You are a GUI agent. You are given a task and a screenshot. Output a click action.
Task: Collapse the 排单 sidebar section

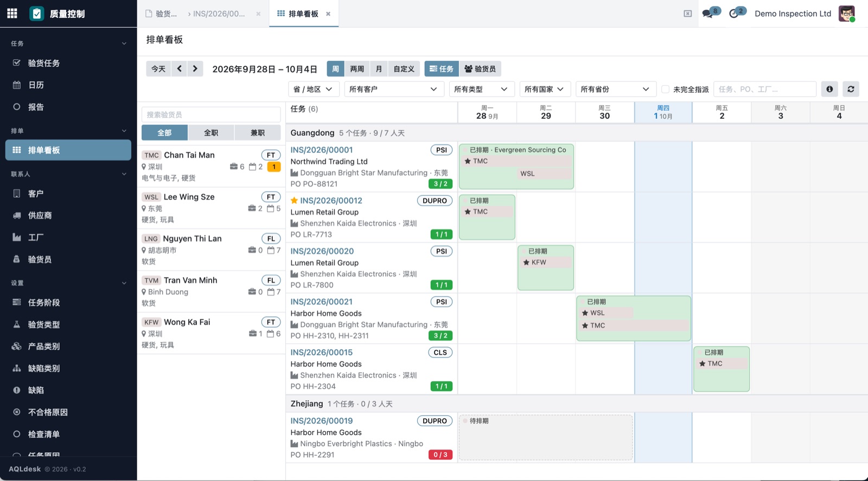pyautogui.click(x=68, y=131)
